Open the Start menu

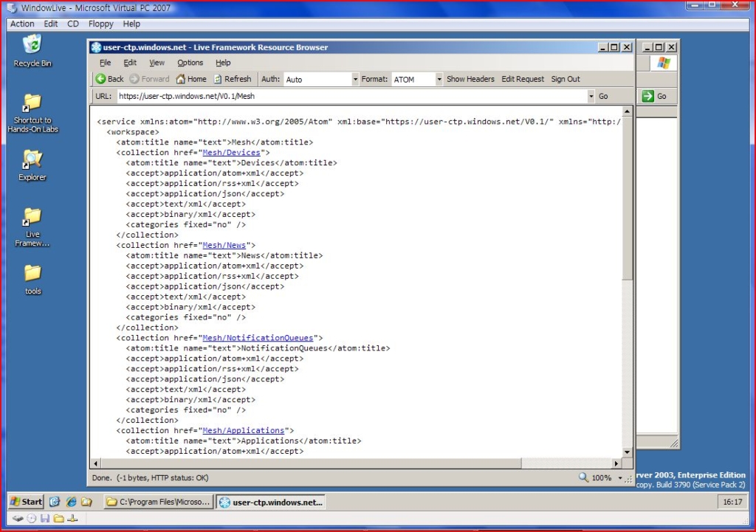click(27, 502)
